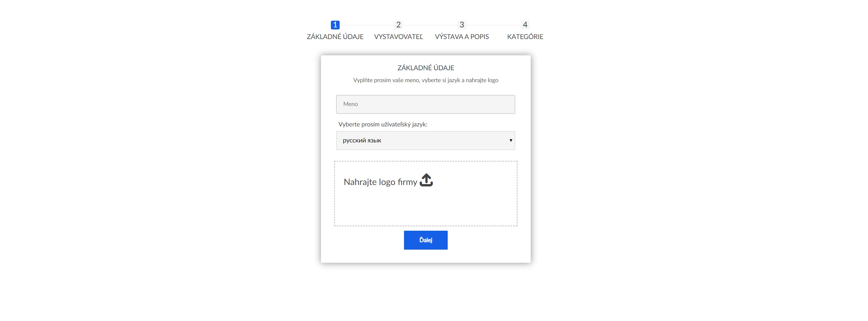The height and width of the screenshot is (321, 868).
Task: Click the Nahrajte logo firmy text
Action: point(380,182)
